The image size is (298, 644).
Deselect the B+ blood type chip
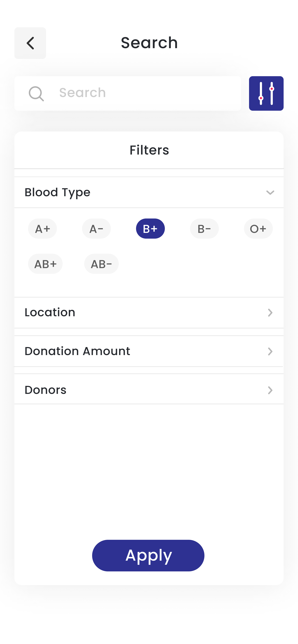[150, 229]
